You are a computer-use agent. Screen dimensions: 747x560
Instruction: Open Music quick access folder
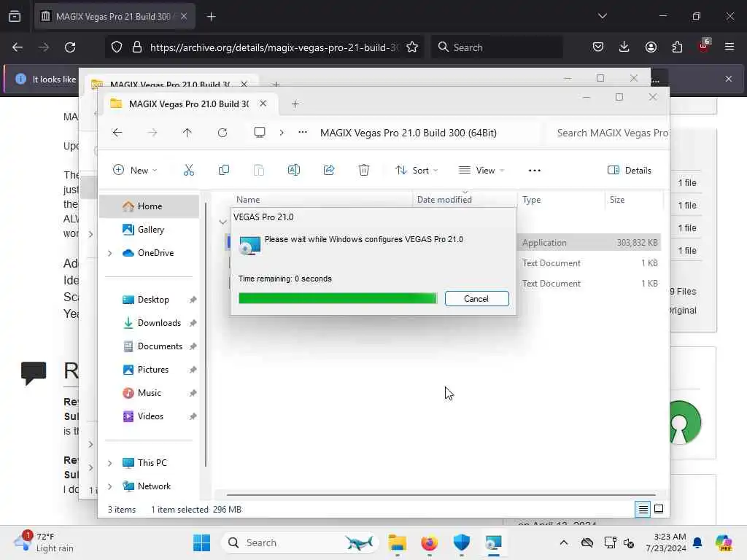click(149, 393)
